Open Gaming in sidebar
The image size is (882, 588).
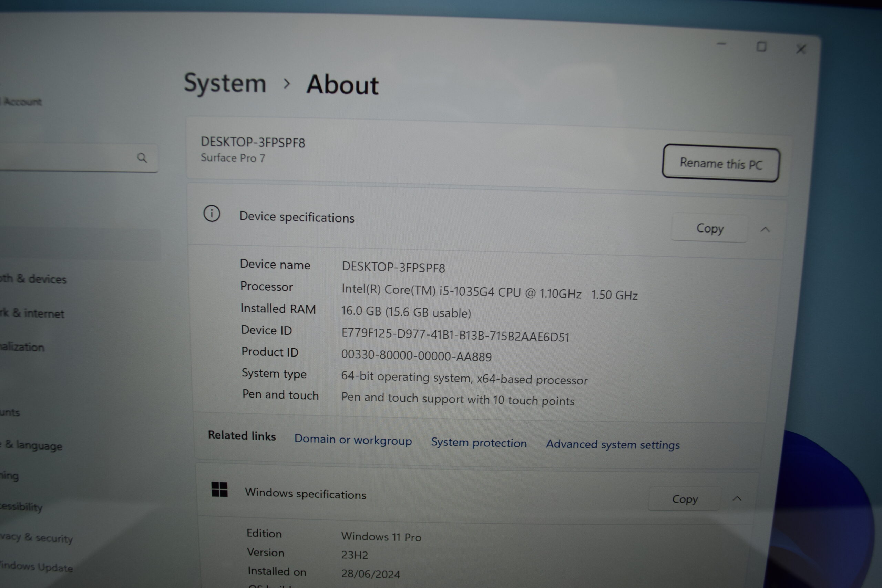pyautogui.click(x=9, y=476)
